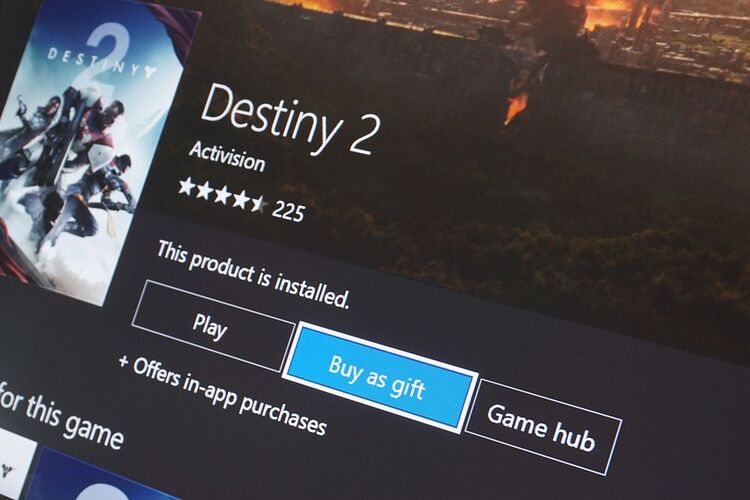This screenshot has width=750, height=500.
Task: Select the highlighted Buy as gift button
Action: (380, 378)
